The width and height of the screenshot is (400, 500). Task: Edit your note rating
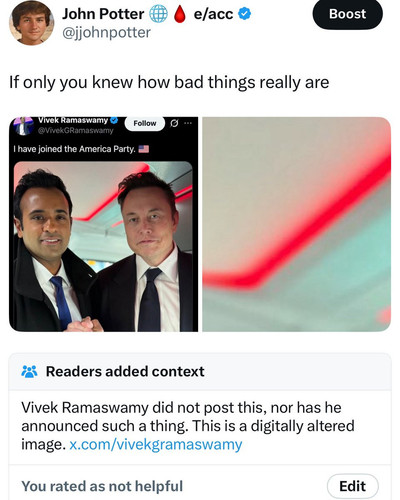tap(353, 486)
